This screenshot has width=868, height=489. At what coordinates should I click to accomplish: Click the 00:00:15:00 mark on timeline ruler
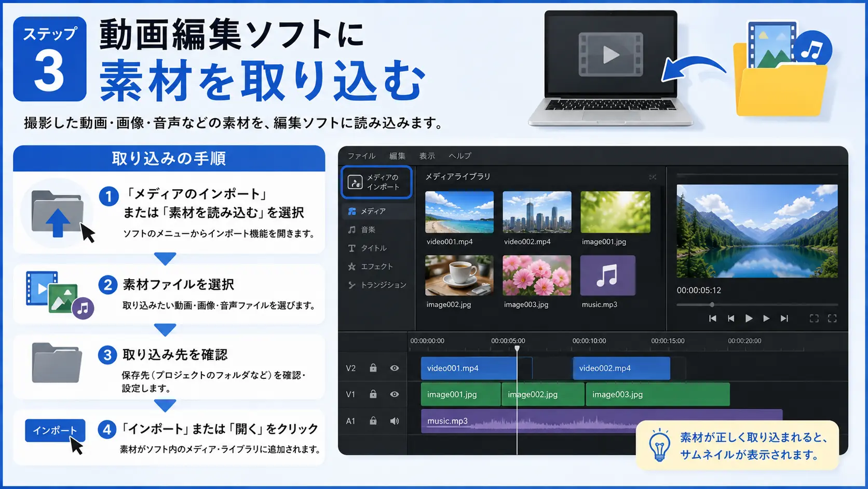click(668, 341)
